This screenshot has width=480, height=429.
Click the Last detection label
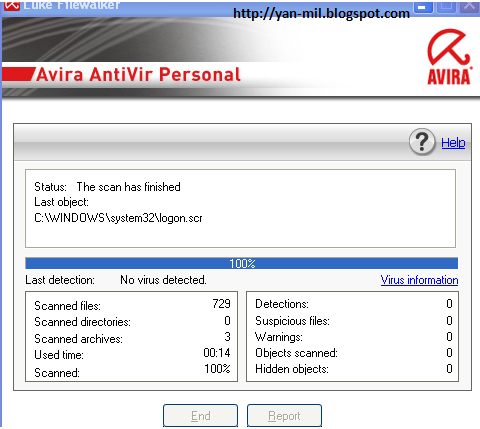click(60, 280)
